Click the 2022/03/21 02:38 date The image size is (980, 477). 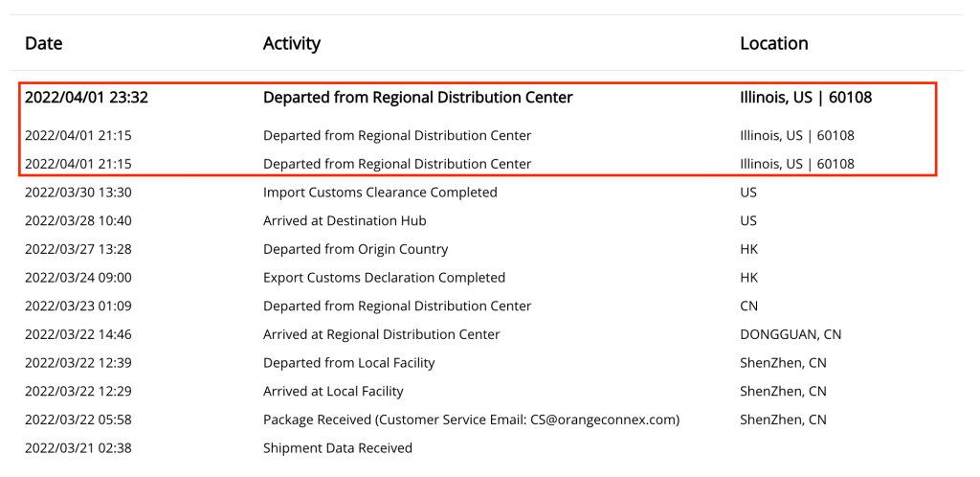point(78,448)
